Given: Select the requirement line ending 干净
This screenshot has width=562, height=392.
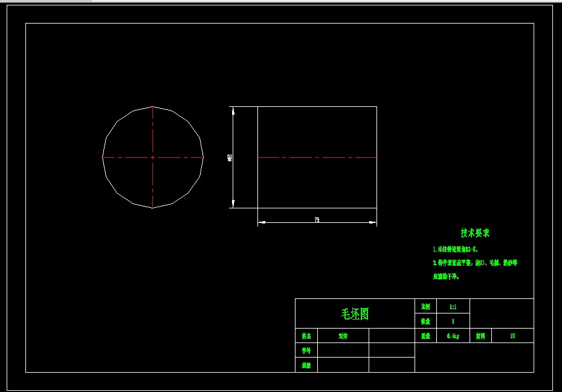Looking at the screenshot, I should pos(446,276).
